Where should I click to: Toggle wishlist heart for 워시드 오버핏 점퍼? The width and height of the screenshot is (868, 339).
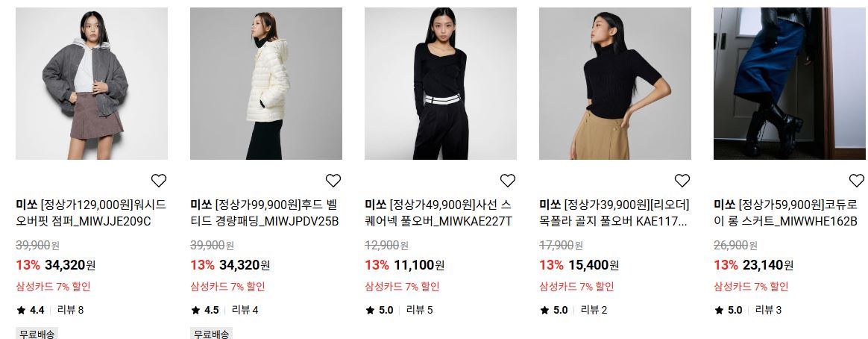click(159, 181)
